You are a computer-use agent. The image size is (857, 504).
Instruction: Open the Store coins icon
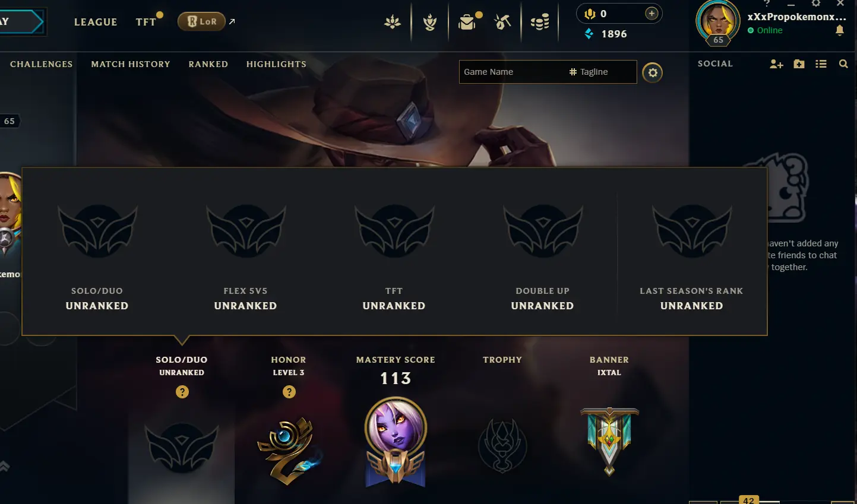(x=540, y=23)
